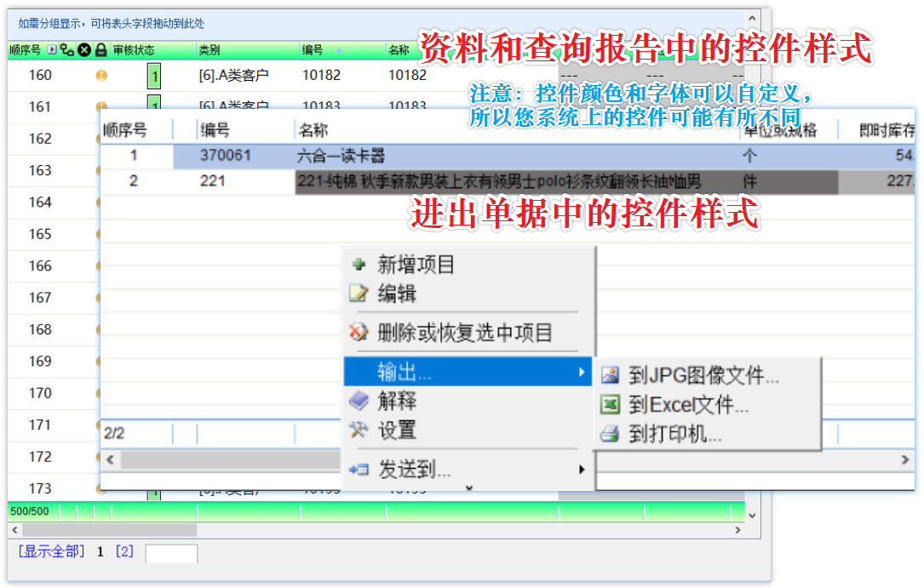The width and height of the screenshot is (924, 588).
Task: Select the 六合一读卡器 row
Action: point(341,157)
